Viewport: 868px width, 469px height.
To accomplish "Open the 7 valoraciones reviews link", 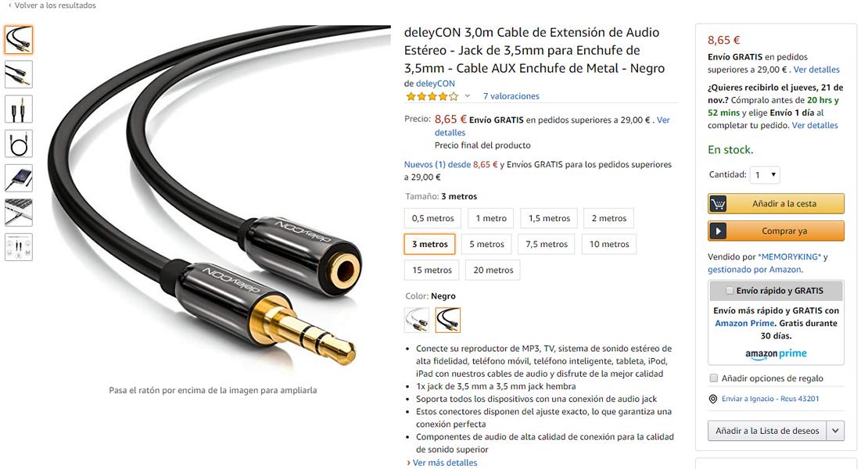I will [x=511, y=96].
